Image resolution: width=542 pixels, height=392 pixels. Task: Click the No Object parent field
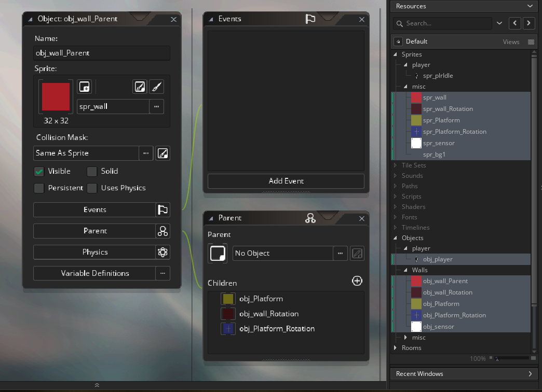[283, 253]
